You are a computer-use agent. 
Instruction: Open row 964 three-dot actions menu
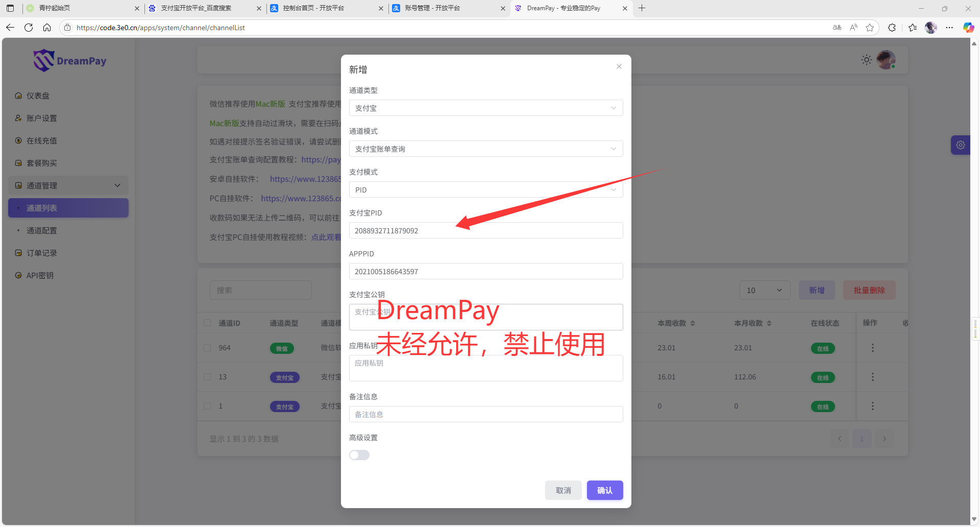872,348
